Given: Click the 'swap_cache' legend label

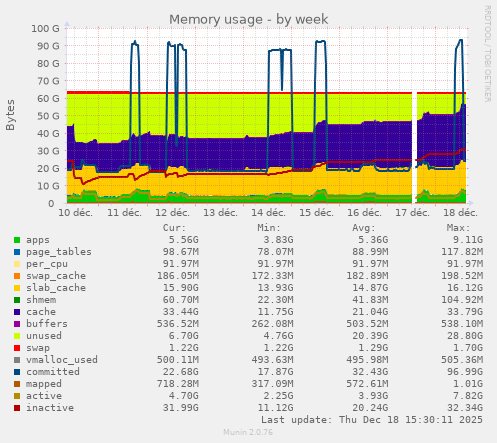Looking at the screenshot, I should pyautogui.click(x=56, y=276).
